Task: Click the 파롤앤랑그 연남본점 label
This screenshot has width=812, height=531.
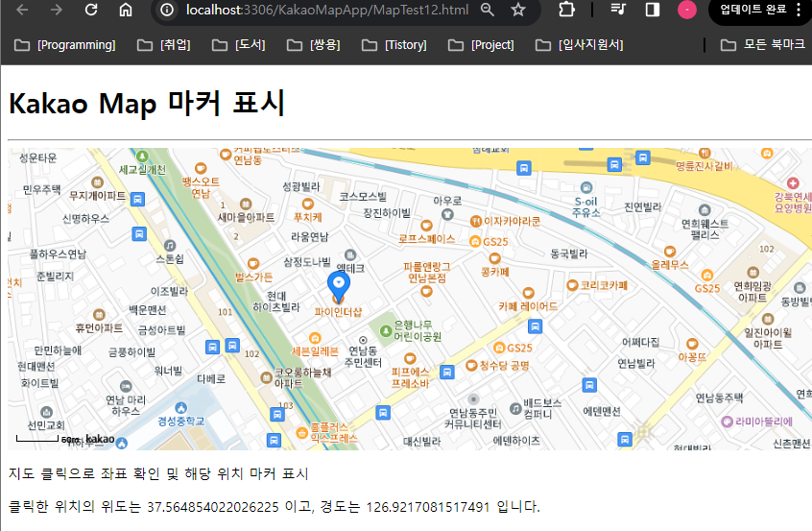Action: pyautogui.click(x=427, y=273)
